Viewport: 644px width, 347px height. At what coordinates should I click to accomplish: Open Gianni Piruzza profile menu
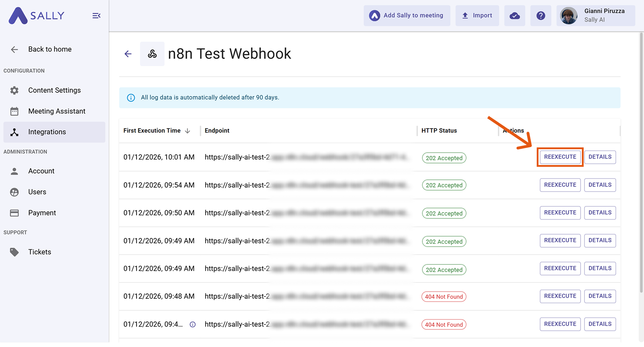pos(596,16)
